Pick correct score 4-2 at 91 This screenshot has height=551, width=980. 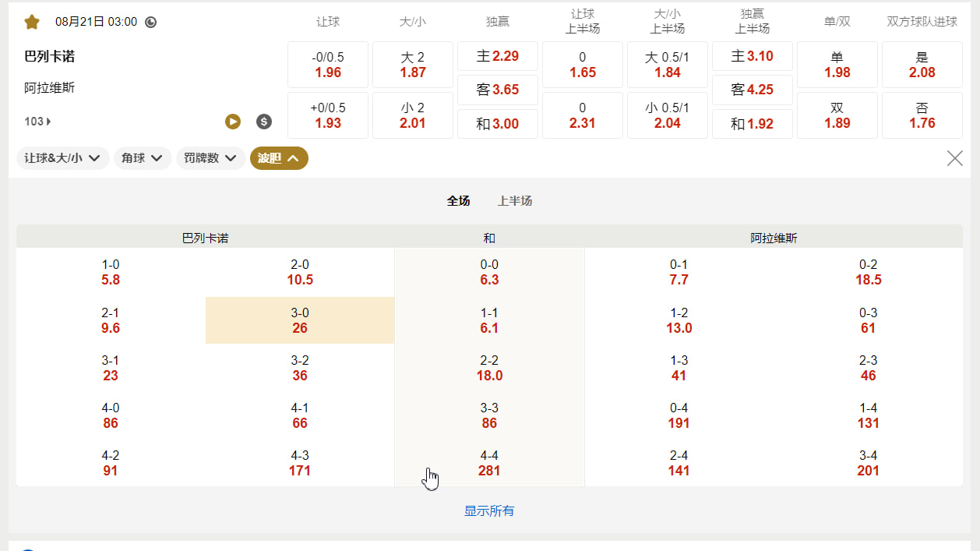tap(111, 463)
